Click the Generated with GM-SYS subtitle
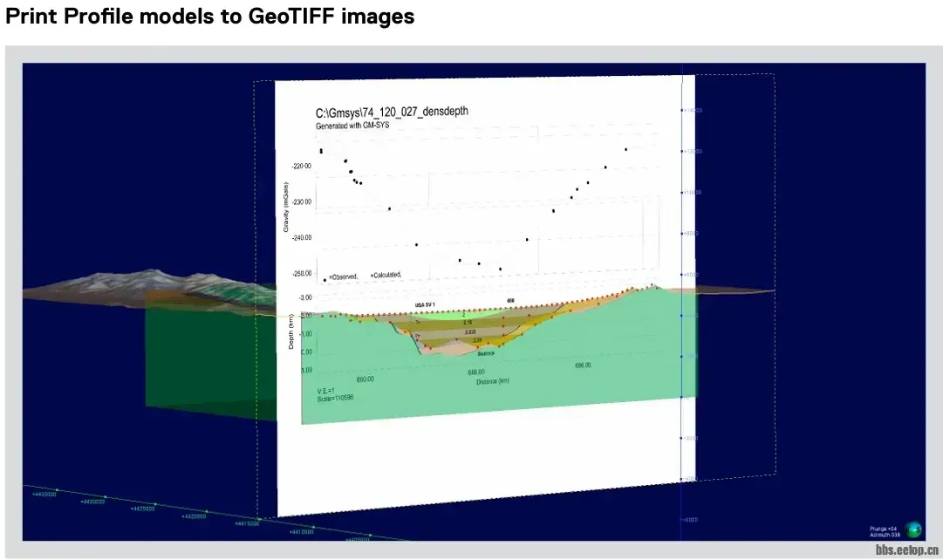Screen dimensions: 943x560 (352, 126)
